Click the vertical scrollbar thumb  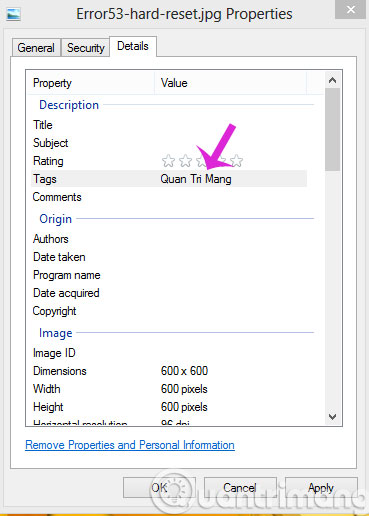tap(332, 129)
